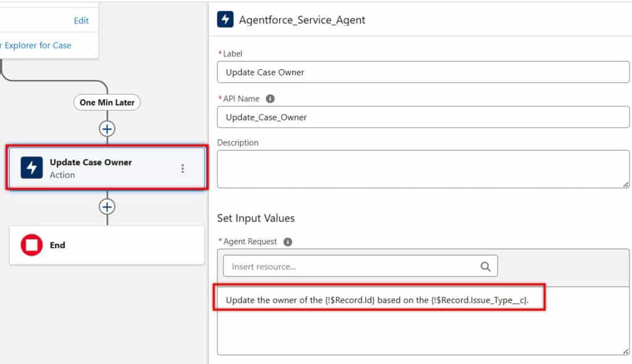Open the Explorer for Case link
The image size is (632, 364).
pyautogui.click(x=35, y=45)
